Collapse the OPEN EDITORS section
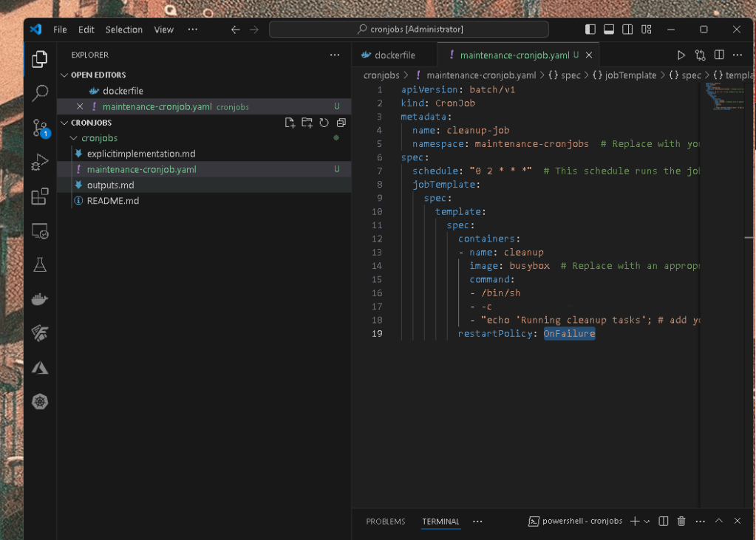Viewport: 756px width, 540px height. 64,75
